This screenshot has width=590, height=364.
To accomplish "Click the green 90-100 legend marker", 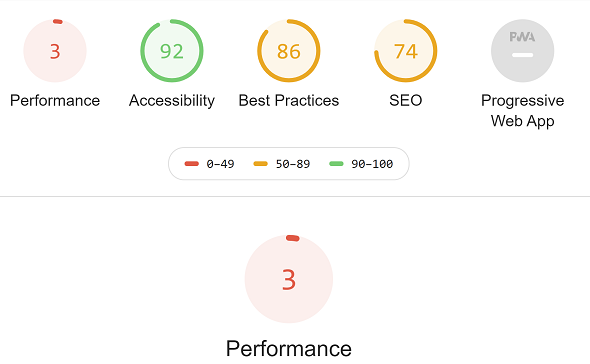I will (336, 164).
